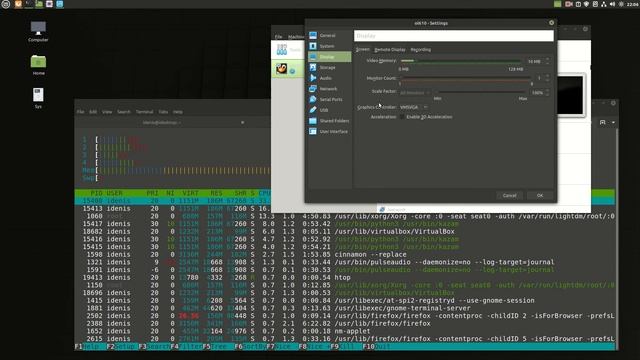Switch to Recording tab

(x=420, y=49)
